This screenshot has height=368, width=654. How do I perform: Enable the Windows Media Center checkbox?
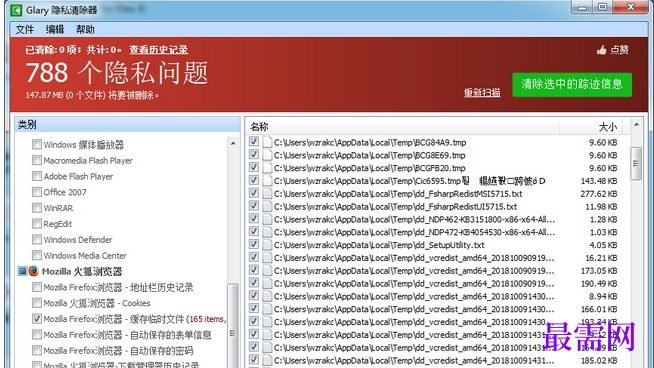(37, 255)
